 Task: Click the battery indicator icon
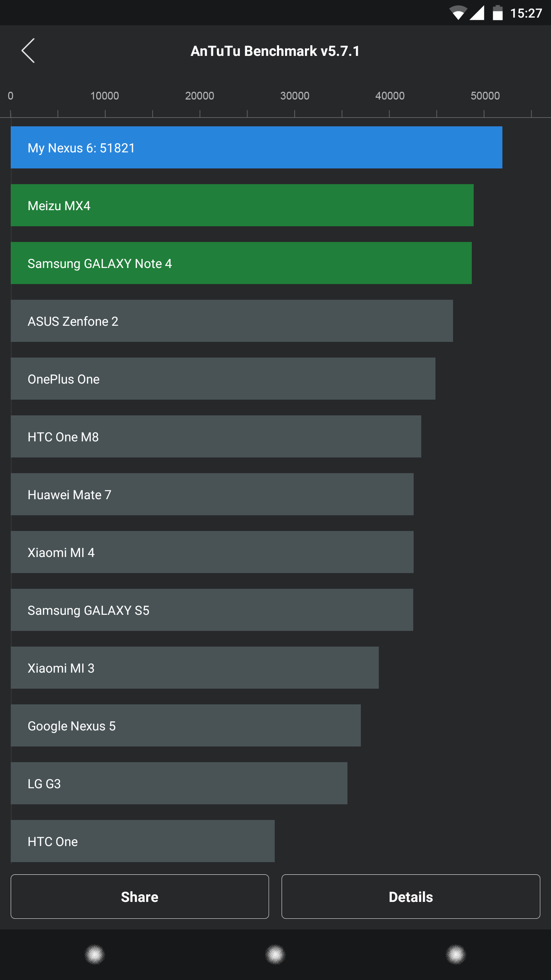pyautogui.click(x=497, y=13)
